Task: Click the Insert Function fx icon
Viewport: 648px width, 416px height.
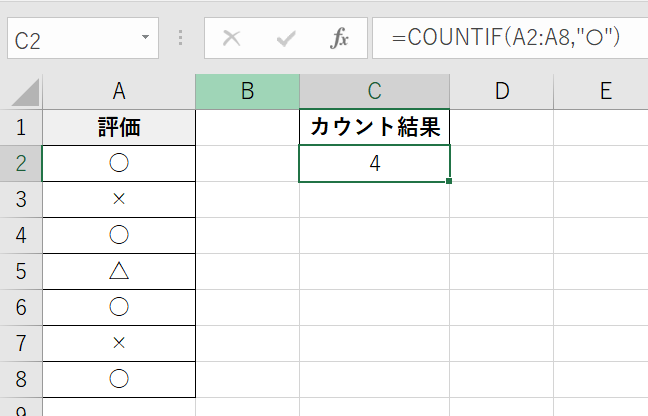Action: click(340, 39)
